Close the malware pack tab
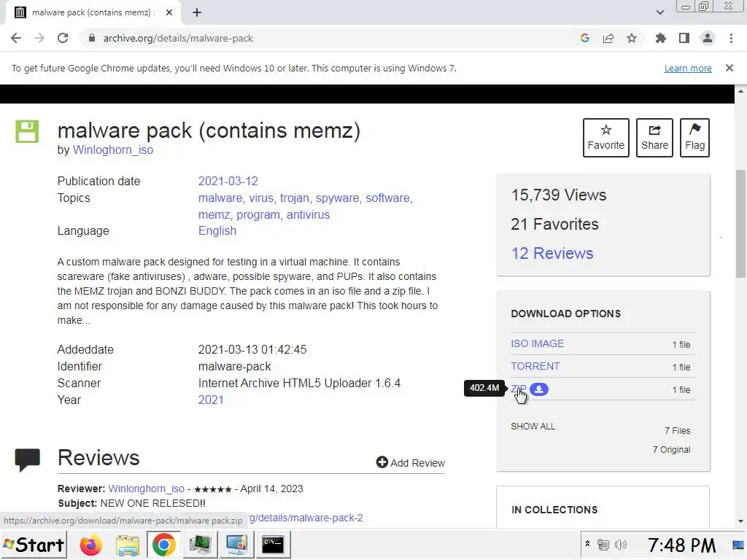Image resolution: width=747 pixels, height=560 pixels. click(x=169, y=12)
